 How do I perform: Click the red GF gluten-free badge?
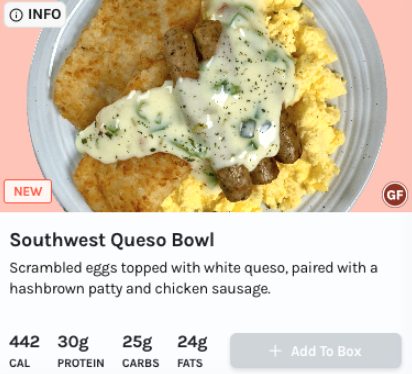(395, 195)
